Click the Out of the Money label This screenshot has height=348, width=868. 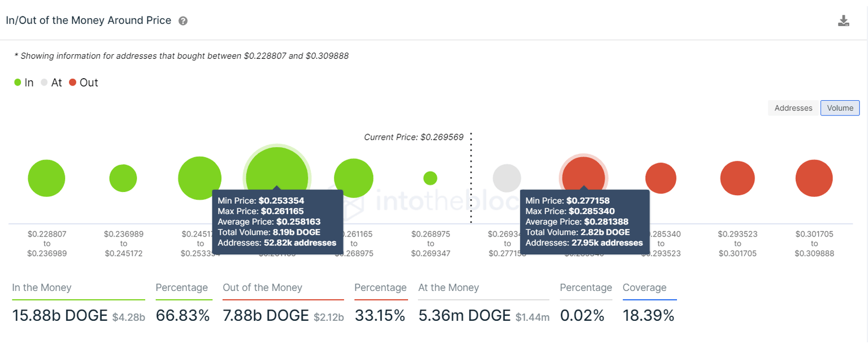coord(262,287)
